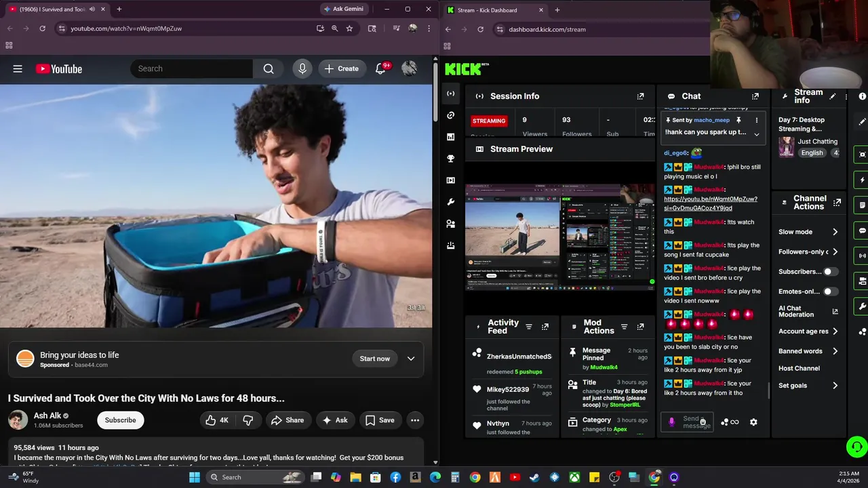Open Kick sidebar community users icon
Screen dimensions: 868x488
pyautogui.click(x=450, y=224)
